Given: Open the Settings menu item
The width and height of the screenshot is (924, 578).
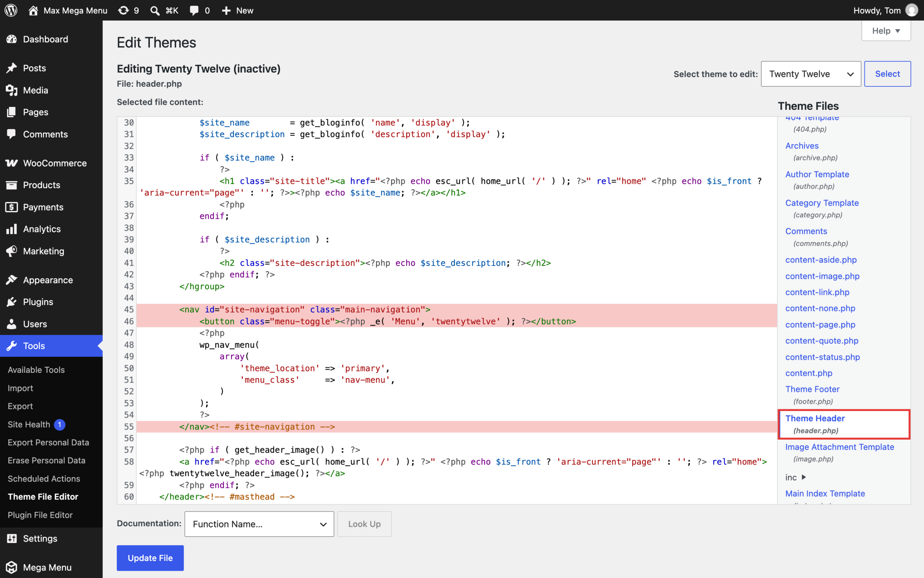Looking at the screenshot, I should pos(51,538).
